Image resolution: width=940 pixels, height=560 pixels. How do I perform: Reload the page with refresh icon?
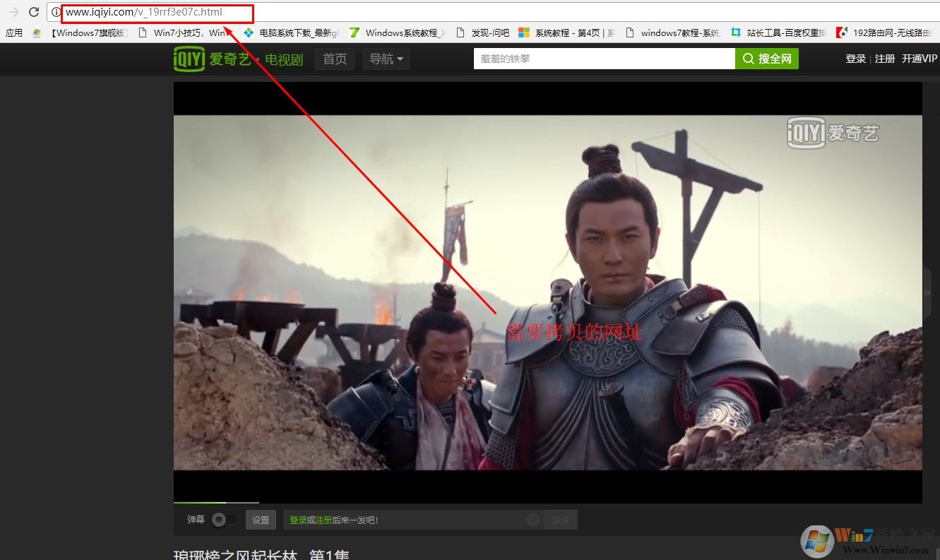(x=33, y=12)
